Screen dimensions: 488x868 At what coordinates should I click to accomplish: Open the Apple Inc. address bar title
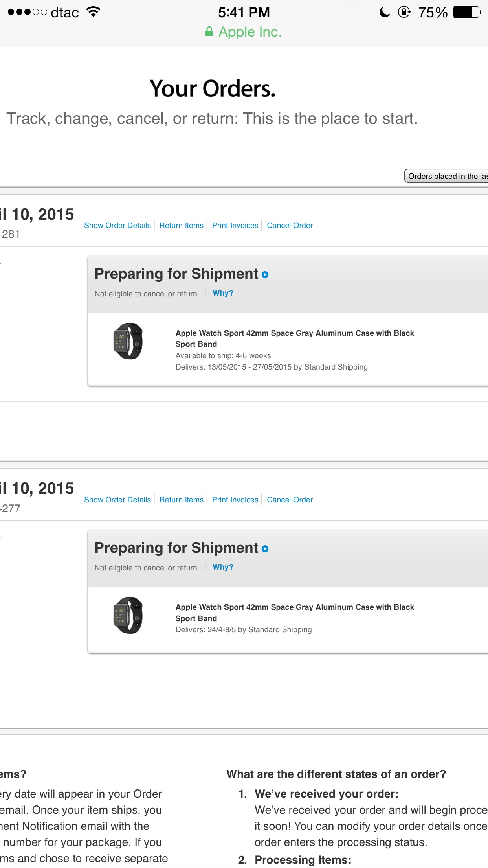pos(250,32)
